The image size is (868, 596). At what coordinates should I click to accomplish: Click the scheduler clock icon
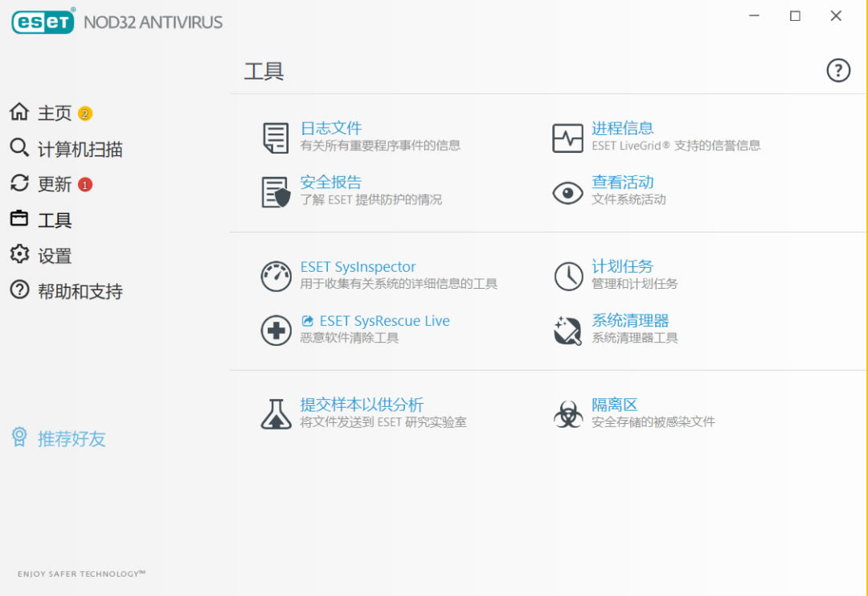click(x=568, y=276)
